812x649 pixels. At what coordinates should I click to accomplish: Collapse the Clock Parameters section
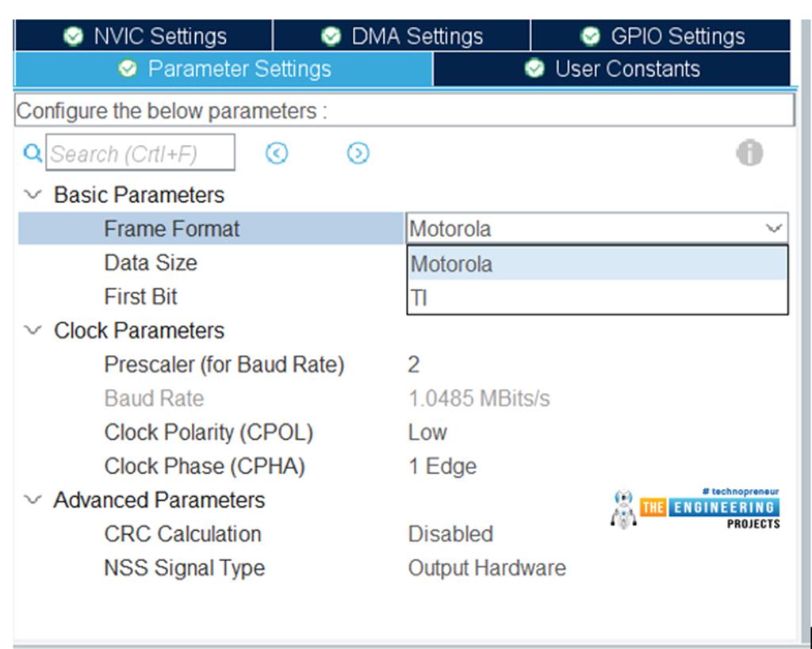tap(32, 330)
